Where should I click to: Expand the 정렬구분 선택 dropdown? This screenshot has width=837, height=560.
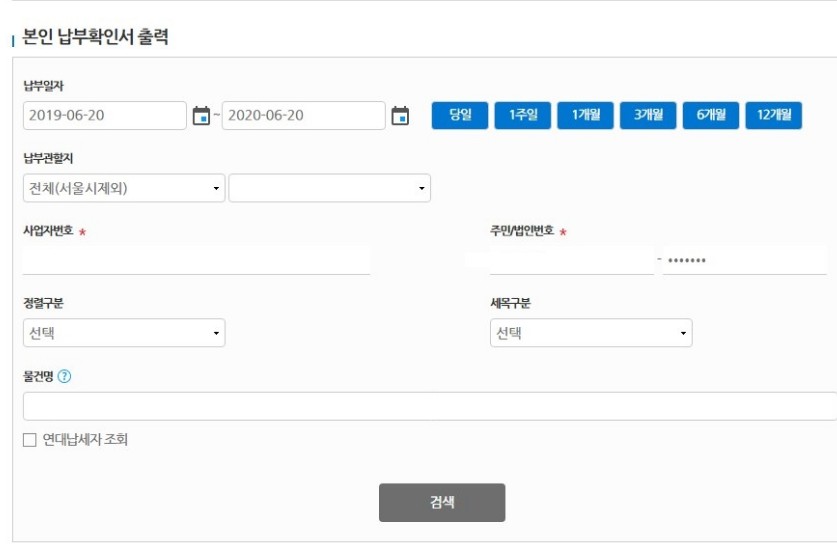pos(124,333)
